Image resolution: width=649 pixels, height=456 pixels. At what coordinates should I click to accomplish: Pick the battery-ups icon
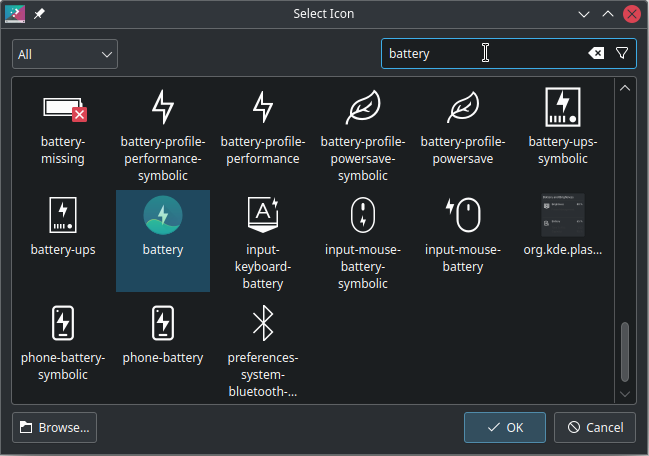(63, 215)
